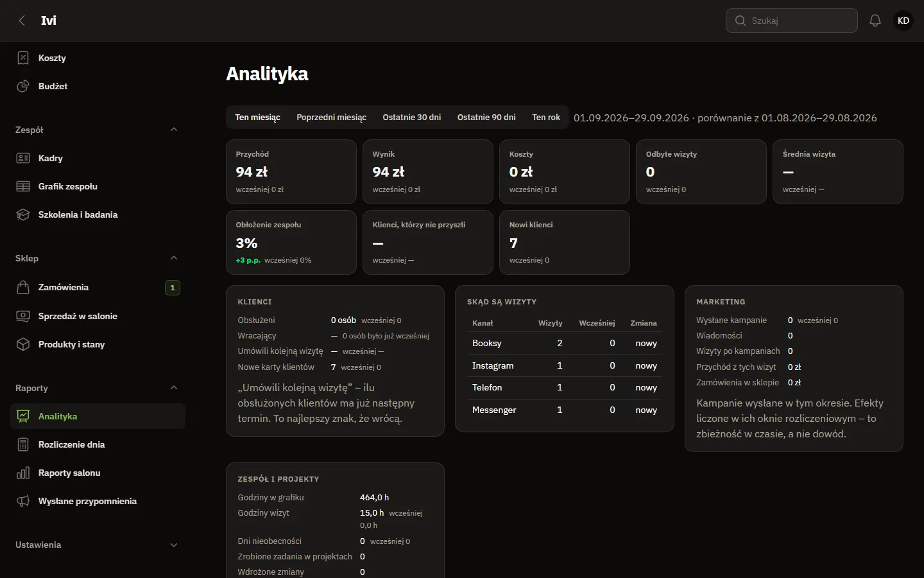Click the Wizyty po kampaniach label
The height and width of the screenshot is (578, 924).
(x=738, y=351)
